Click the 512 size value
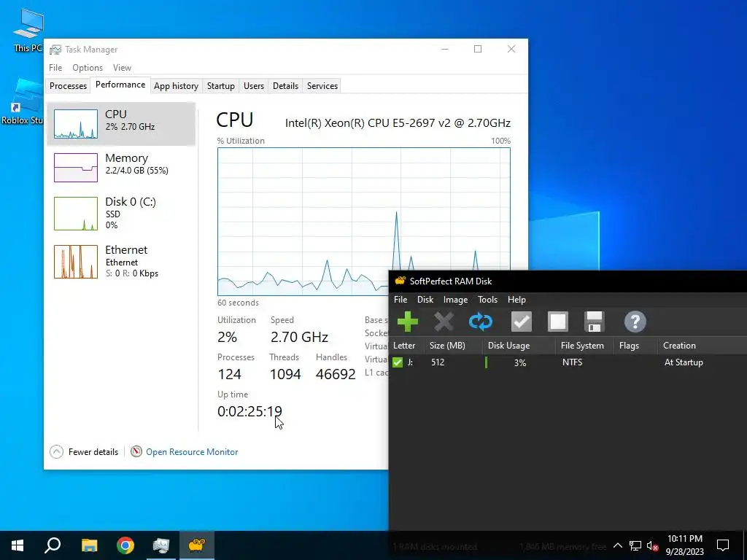 (x=438, y=362)
